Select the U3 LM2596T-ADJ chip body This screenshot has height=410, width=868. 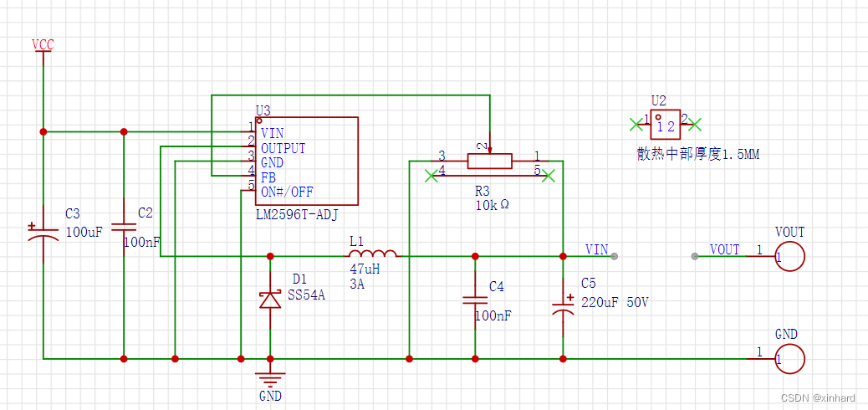point(307,161)
